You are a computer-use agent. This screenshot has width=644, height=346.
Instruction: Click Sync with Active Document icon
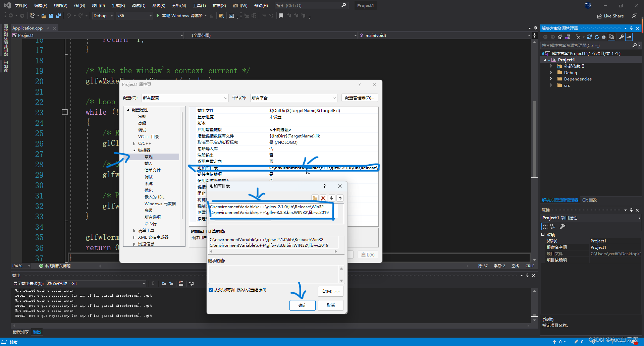(x=589, y=37)
